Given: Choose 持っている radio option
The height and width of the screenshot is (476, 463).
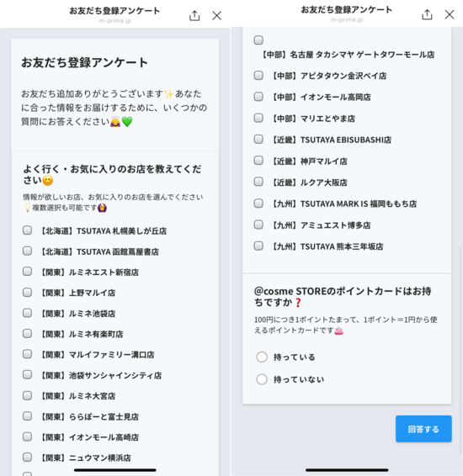Looking at the screenshot, I should [x=262, y=357].
